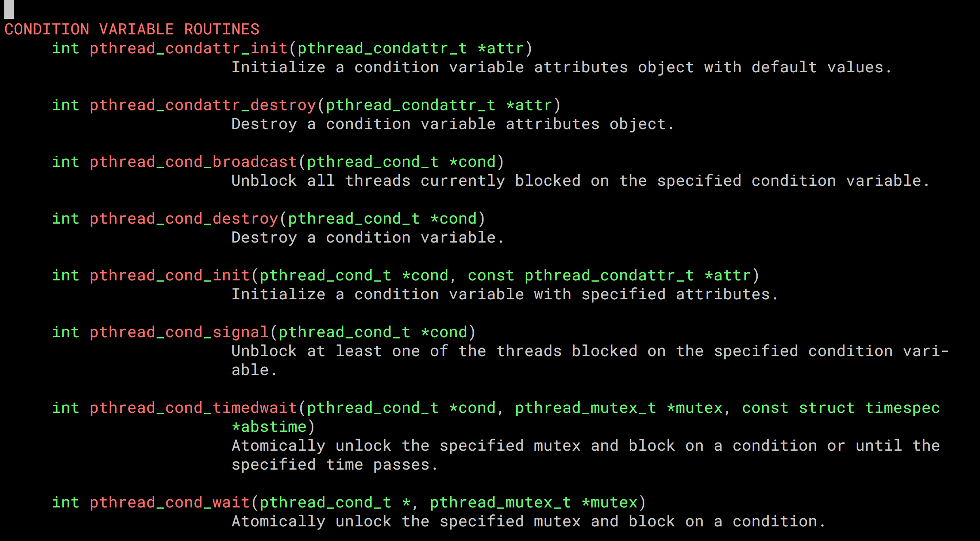The width and height of the screenshot is (980, 541).
Task: Click 'Destroy a condition variable attributes object.' description
Action: [453, 124]
